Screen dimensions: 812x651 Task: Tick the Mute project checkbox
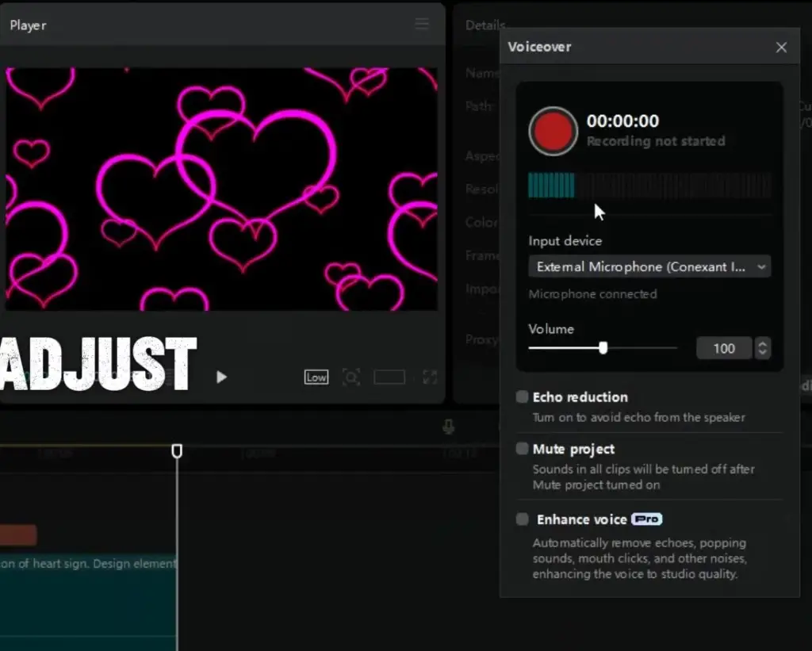click(522, 449)
